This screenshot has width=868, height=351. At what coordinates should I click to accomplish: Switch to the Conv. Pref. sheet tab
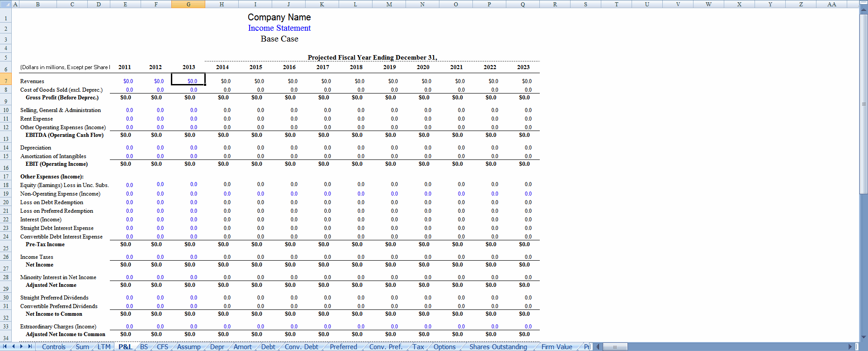(x=386, y=347)
